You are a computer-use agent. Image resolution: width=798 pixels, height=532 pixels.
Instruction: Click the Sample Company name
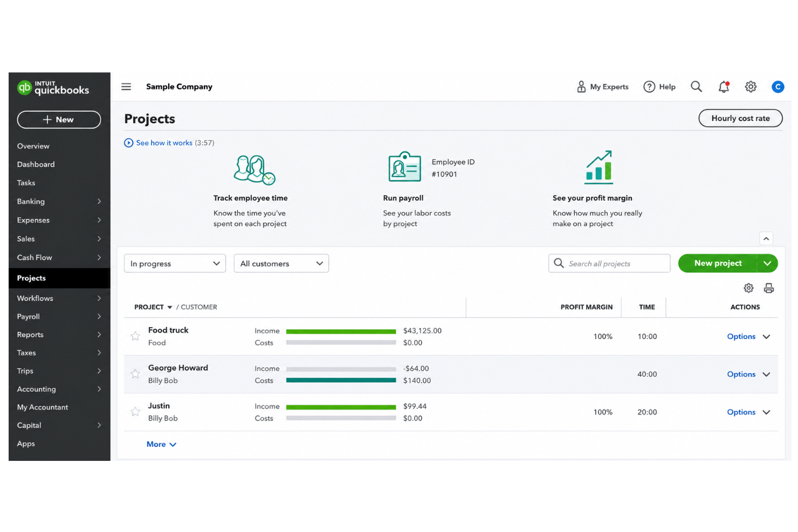point(179,87)
